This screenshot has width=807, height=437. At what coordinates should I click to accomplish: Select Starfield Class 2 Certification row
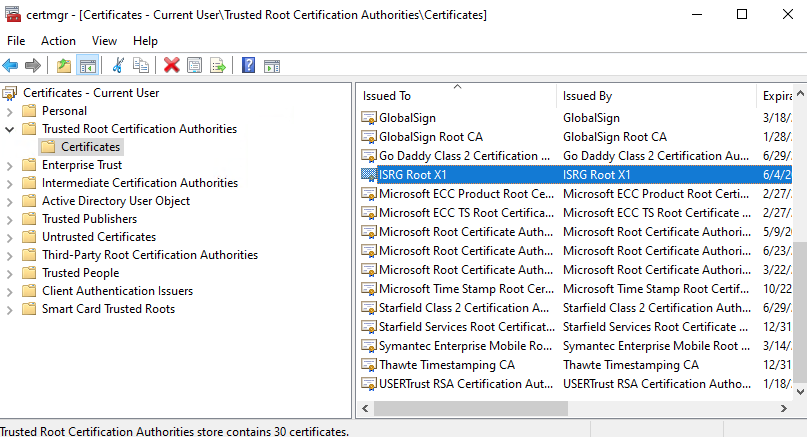pos(575,308)
